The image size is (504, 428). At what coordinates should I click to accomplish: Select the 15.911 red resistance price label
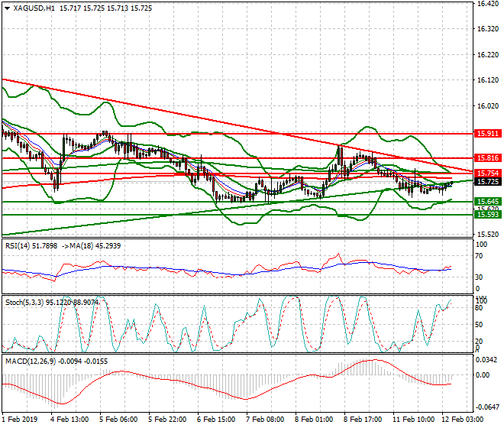pos(486,133)
